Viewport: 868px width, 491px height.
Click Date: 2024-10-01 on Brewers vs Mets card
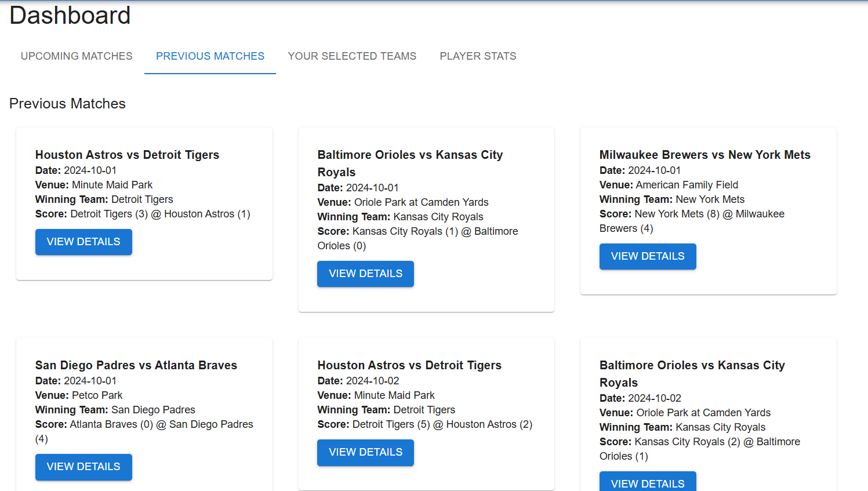pos(640,170)
